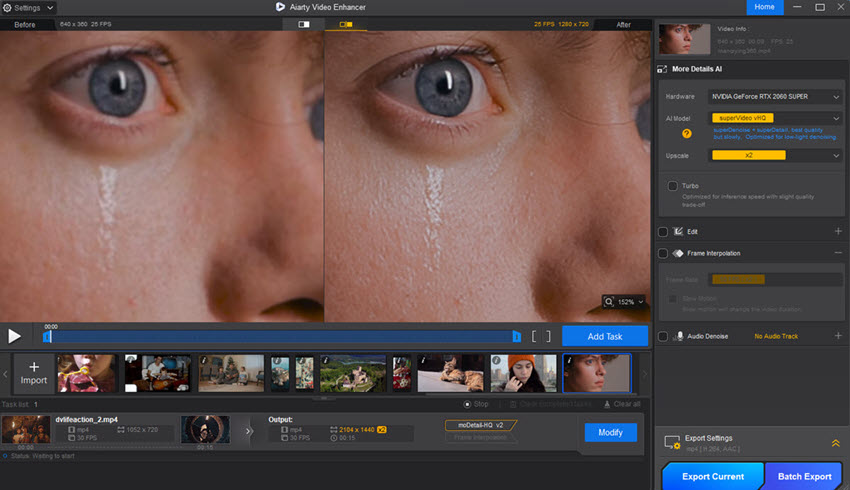Expand the Edit section plus

point(838,231)
